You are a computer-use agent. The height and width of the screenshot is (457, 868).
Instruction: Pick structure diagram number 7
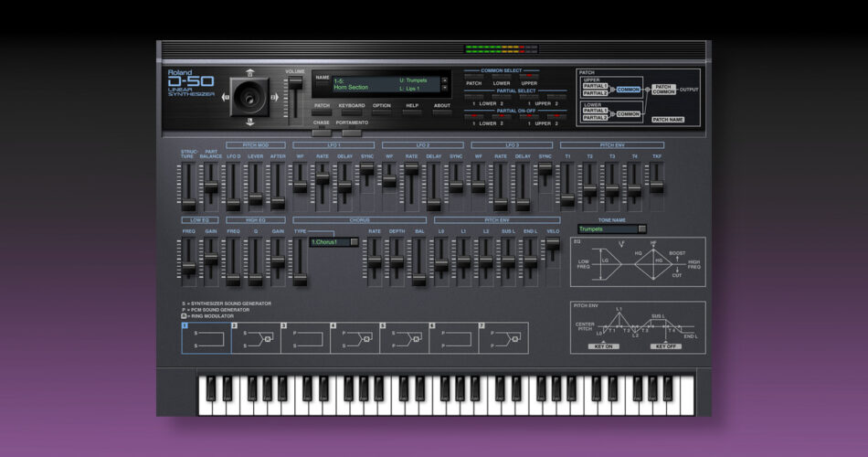tap(503, 338)
